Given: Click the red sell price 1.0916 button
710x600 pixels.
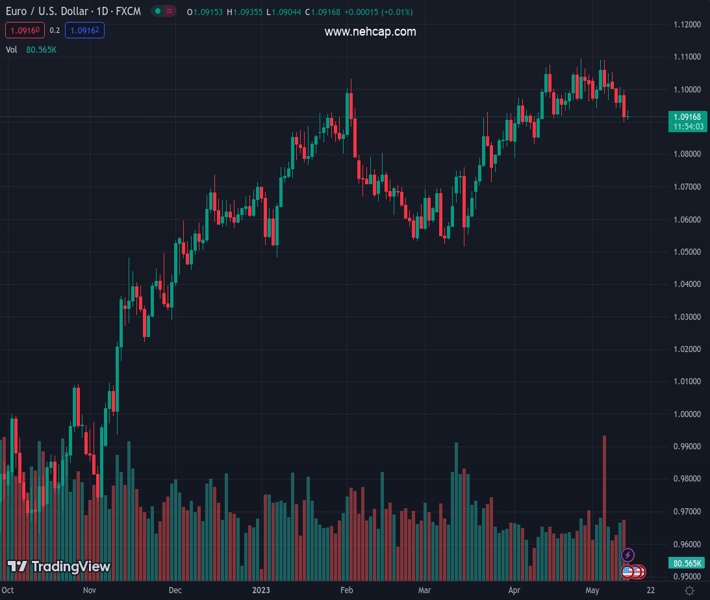Looking at the screenshot, I should [x=25, y=31].
